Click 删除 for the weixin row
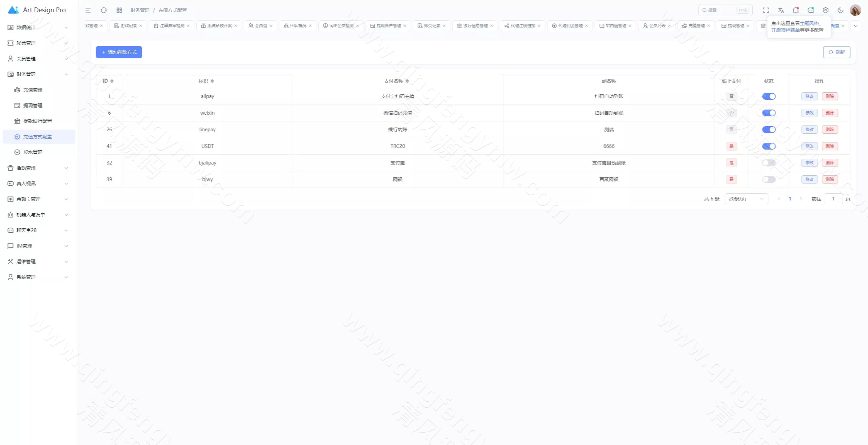The height and width of the screenshot is (445, 868). click(830, 113)
